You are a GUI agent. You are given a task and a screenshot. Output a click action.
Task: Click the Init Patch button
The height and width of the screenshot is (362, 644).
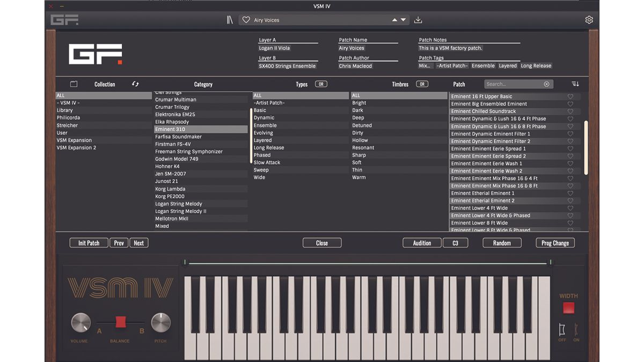coord(89,243)
